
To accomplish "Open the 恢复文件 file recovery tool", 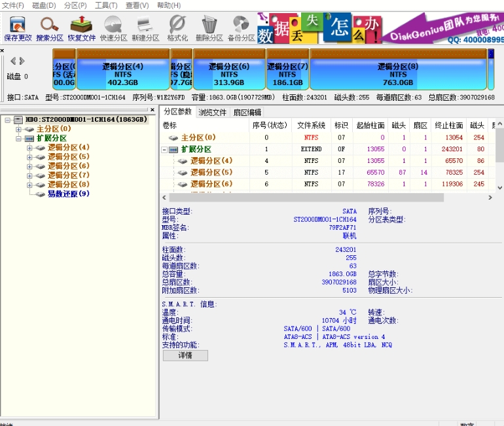I will (81, 26).
